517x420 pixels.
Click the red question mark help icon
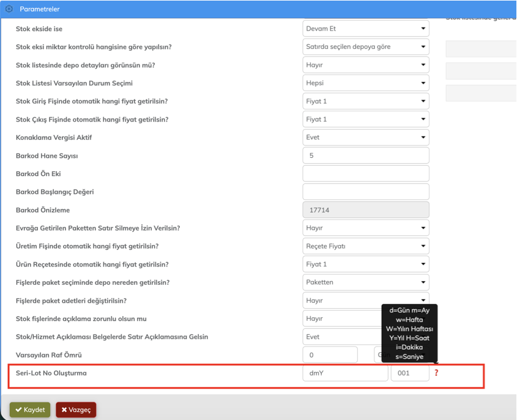436,373
